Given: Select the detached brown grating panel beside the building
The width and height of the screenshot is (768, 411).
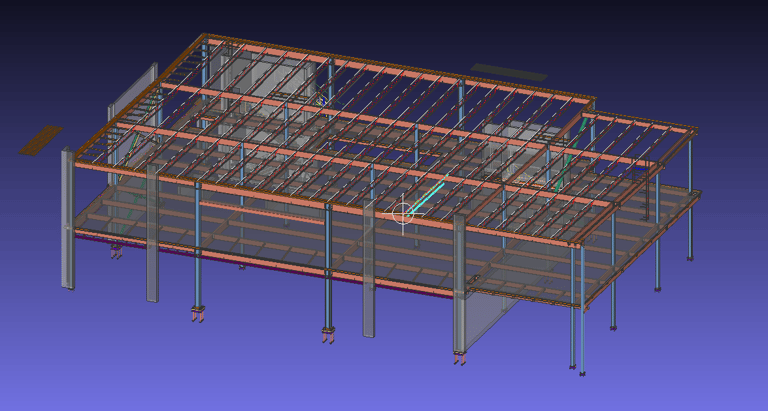Looking at the screenshot, I should (x=41, y=140).
